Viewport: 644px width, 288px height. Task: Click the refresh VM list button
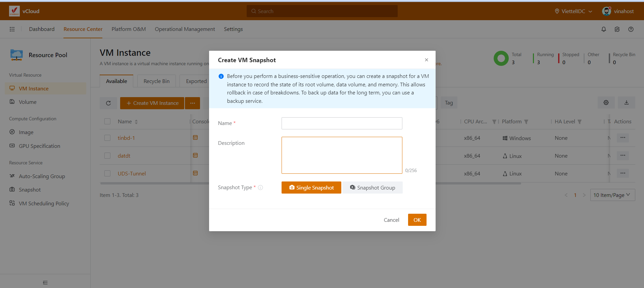click(x=108, y=103)
